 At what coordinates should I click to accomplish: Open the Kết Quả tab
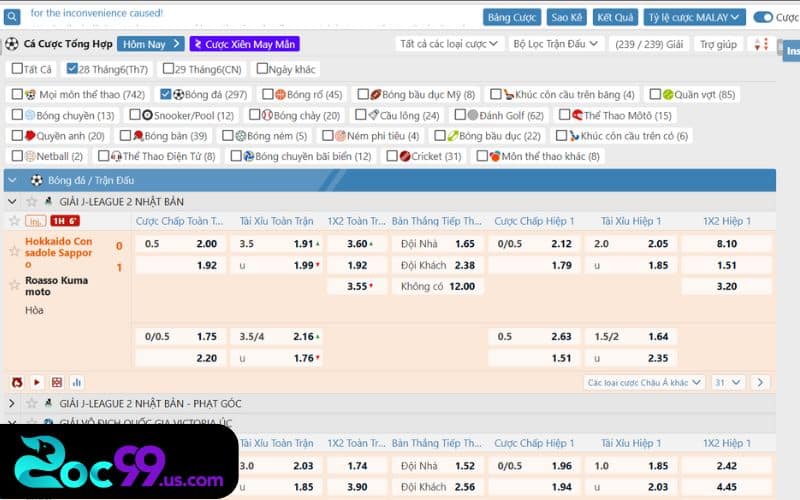click(x=615, y=17)
